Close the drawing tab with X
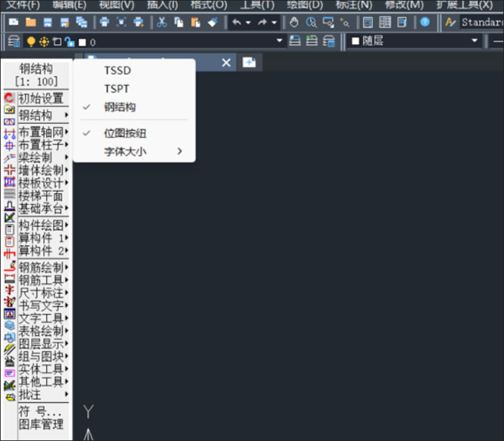The image size is (504, 441). tap(226, 63)
